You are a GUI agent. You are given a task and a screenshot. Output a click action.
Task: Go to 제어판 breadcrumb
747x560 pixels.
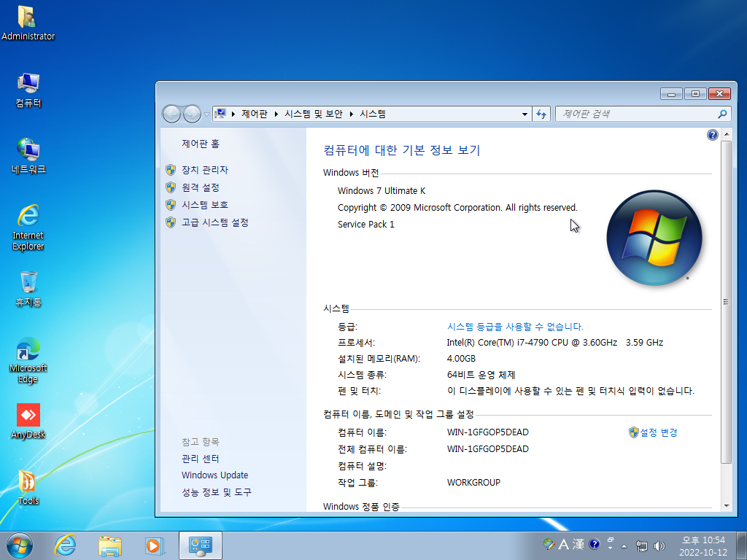pyautogui.click(x=254, y=114)
